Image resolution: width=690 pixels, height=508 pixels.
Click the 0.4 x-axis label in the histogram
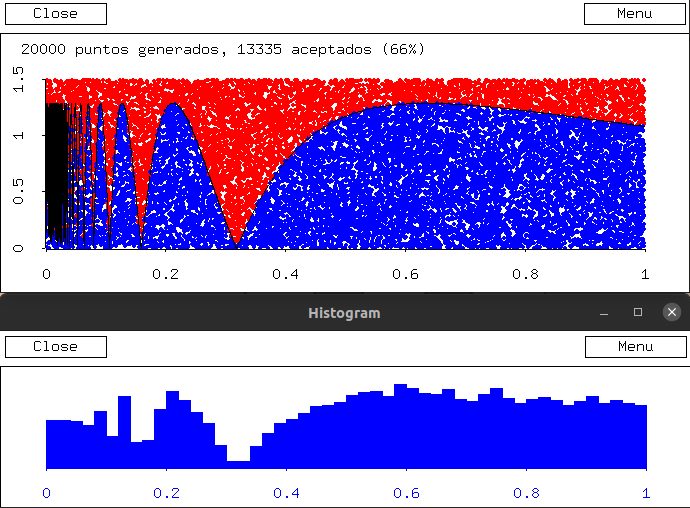(286, 493)
